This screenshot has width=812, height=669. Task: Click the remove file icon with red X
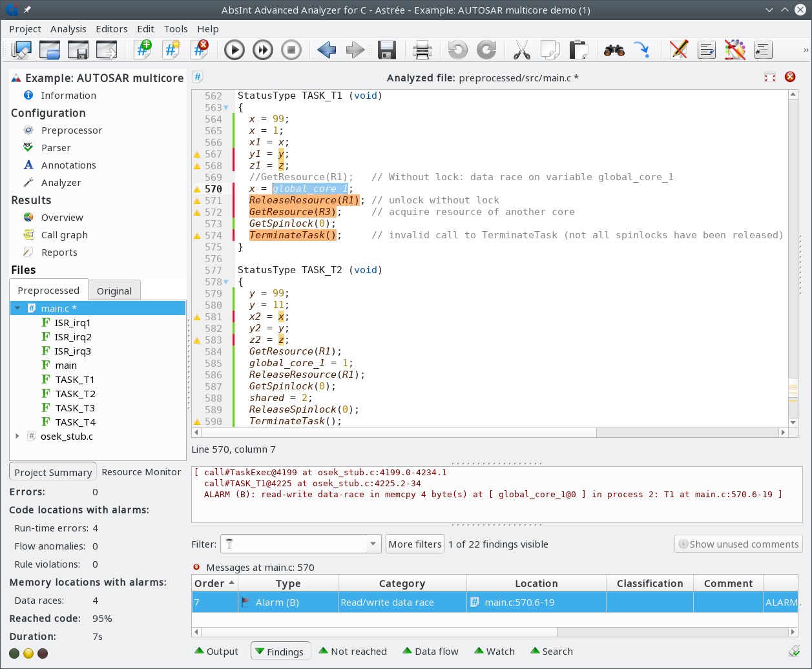(x=200, y=50)
